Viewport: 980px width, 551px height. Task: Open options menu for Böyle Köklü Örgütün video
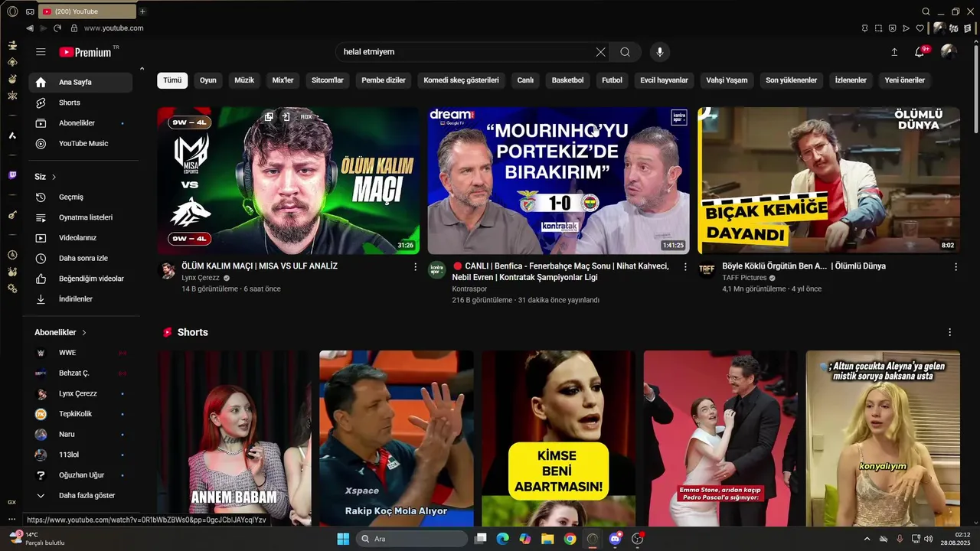pyautogui.click(x=955, y=267)
